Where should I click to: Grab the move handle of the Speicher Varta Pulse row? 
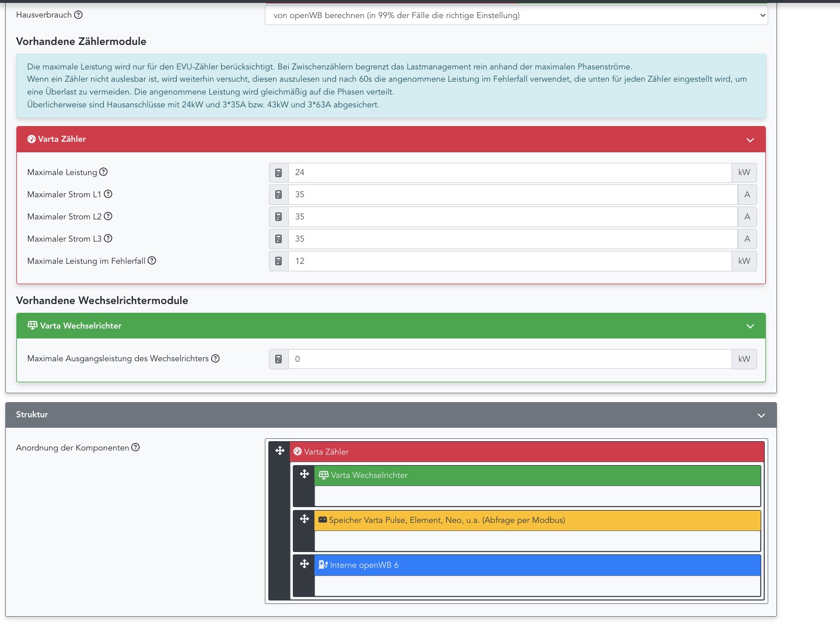(x=304, y=519)
